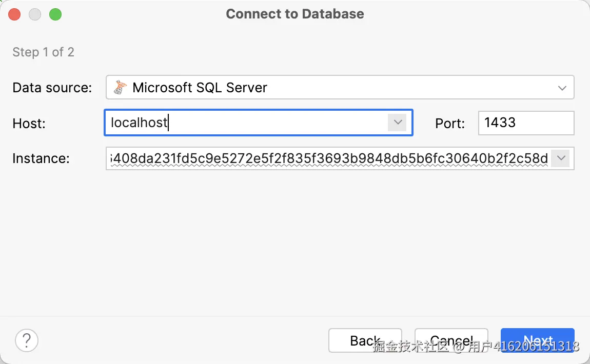Proceed with the blue Next button
This screenshot has width=590, height=364.
pos(537,340)
